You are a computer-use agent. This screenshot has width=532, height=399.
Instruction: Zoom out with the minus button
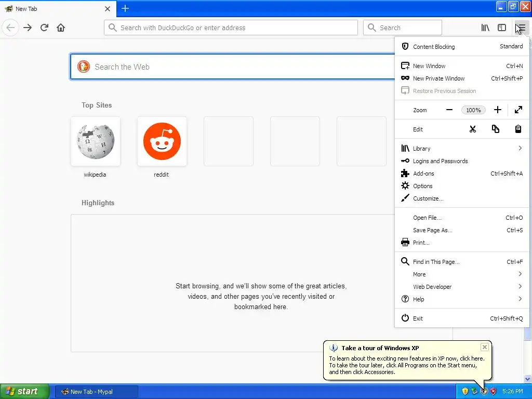449,110
